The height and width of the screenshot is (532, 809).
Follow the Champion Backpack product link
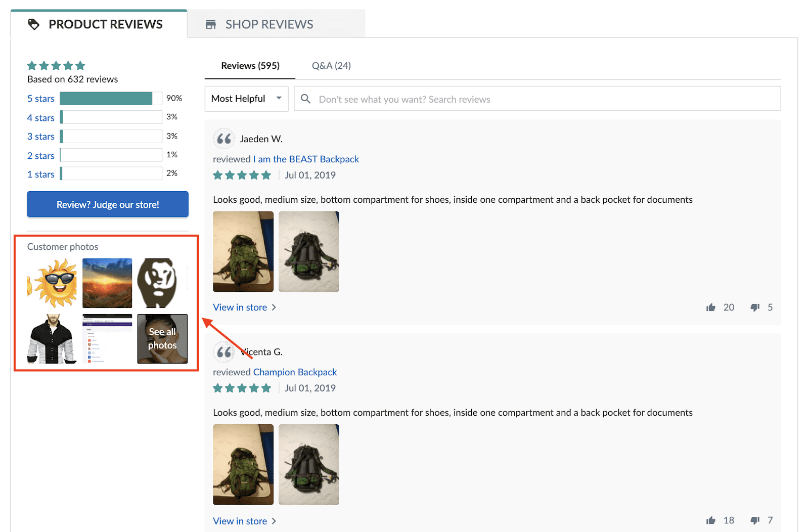295,372
